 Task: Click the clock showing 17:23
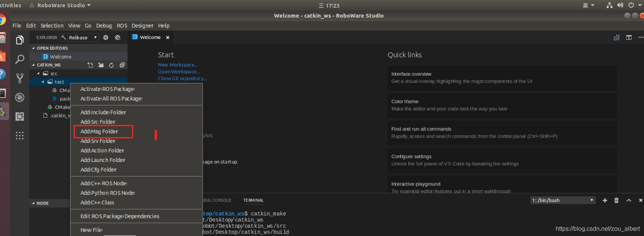point(329,5)
